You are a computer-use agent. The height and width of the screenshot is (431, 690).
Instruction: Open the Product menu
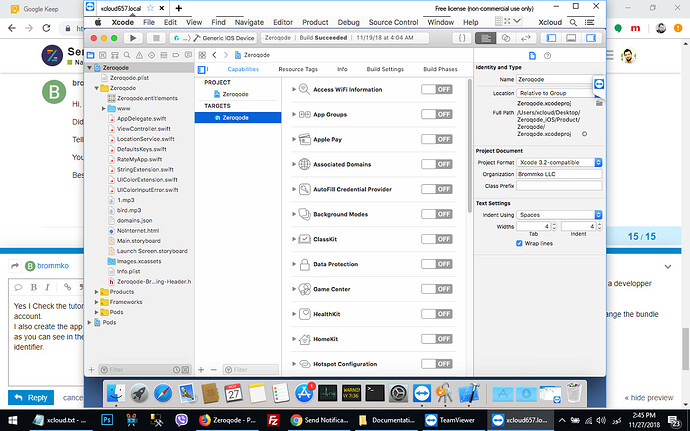click(x=315, y=22)
